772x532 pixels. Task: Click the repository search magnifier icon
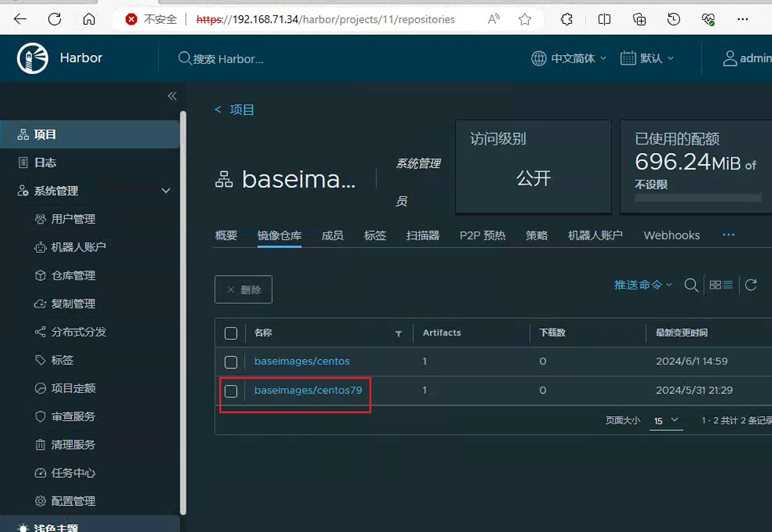(691, 285)
